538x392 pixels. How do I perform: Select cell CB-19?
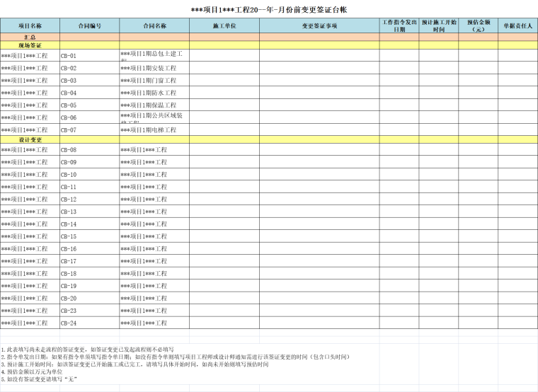[90, 285]
